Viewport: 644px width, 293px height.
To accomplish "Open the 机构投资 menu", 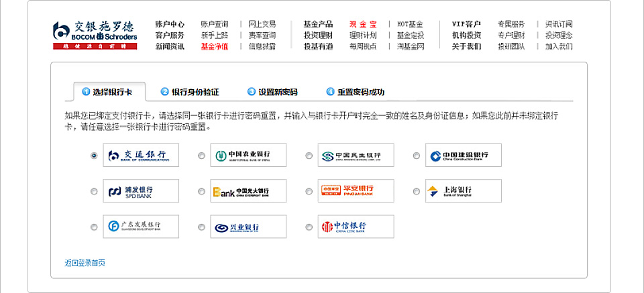I will pyautogui.click(x=466, y=36).
